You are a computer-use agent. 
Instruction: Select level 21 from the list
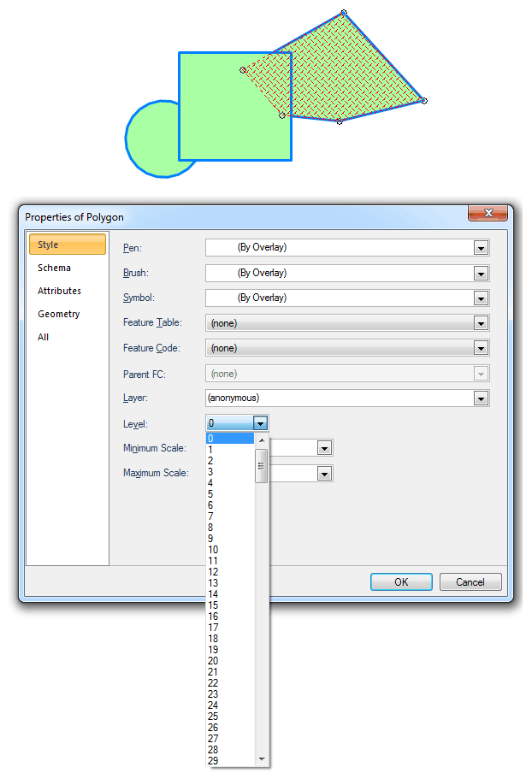[x=230, y=672]
